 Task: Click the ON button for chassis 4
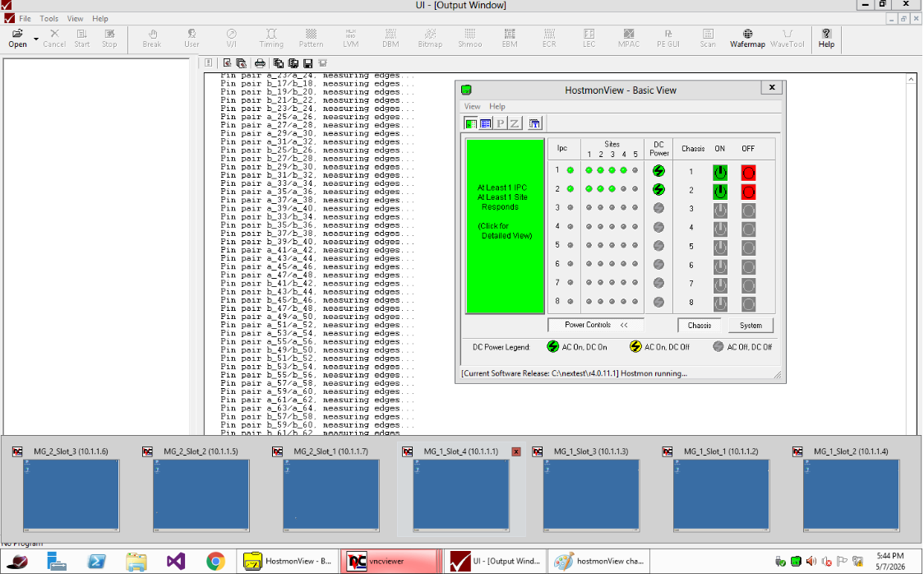720,229
